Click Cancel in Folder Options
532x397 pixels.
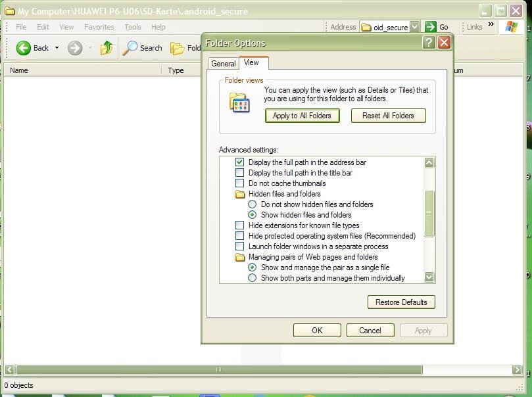(370, 330)
